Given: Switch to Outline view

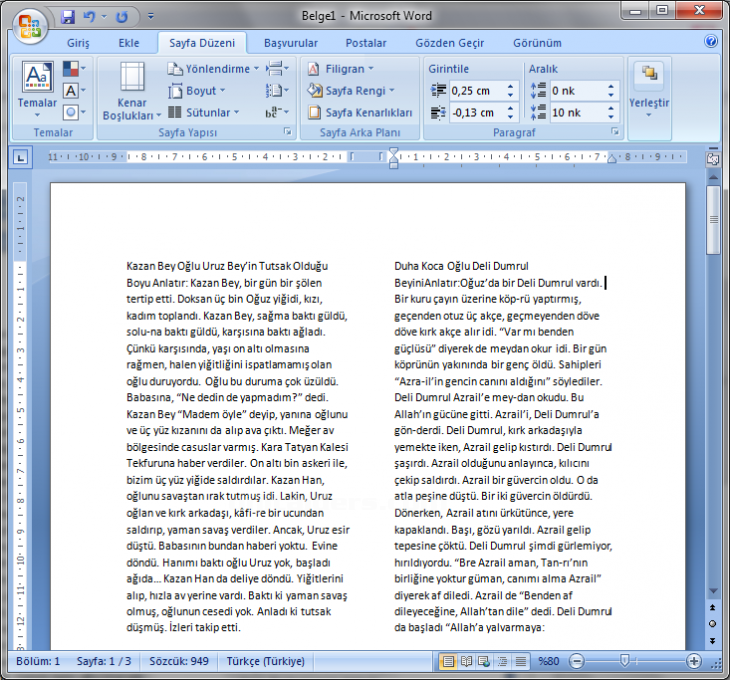Looking at the screenshot, I should 503,661.
